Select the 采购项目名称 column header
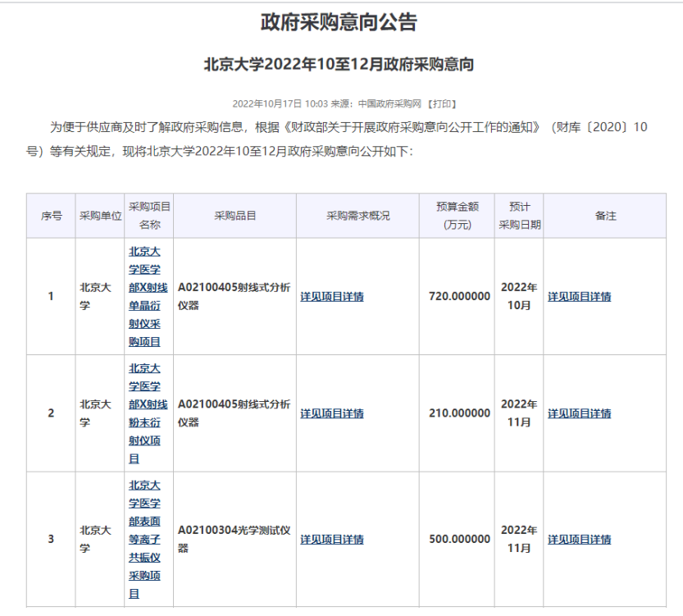Screen dimensions: 683x616 149,216
